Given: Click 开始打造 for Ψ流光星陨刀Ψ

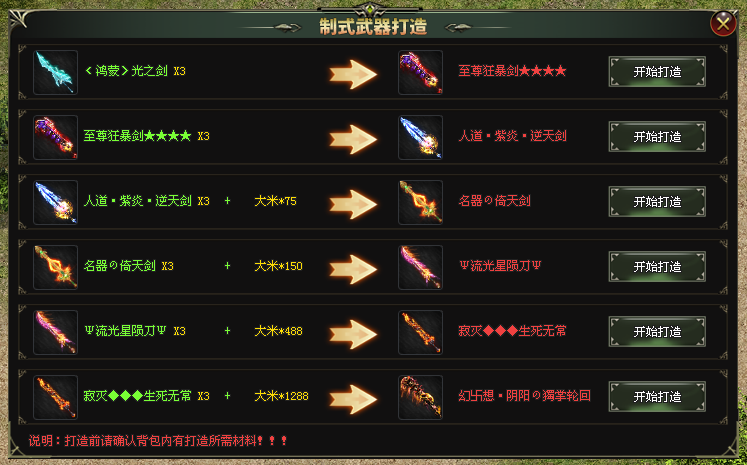Looking at the screenshot, I should (x=657, y=266).
